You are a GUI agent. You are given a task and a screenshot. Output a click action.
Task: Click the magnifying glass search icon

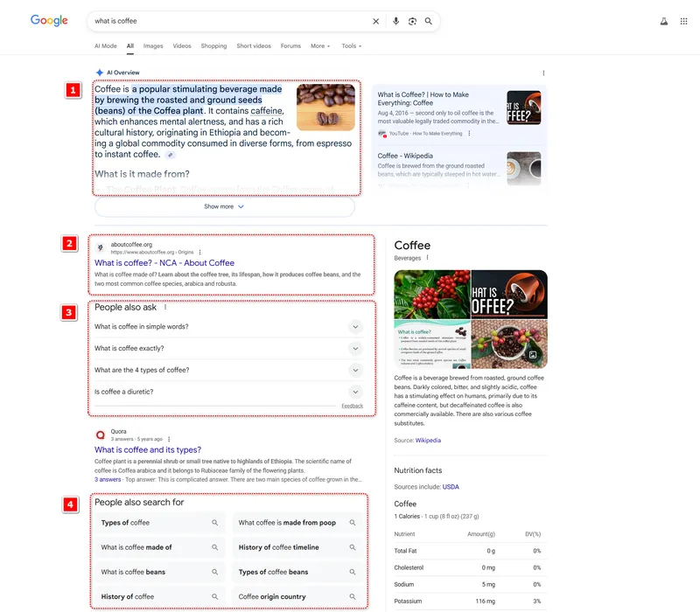(429, 21)
